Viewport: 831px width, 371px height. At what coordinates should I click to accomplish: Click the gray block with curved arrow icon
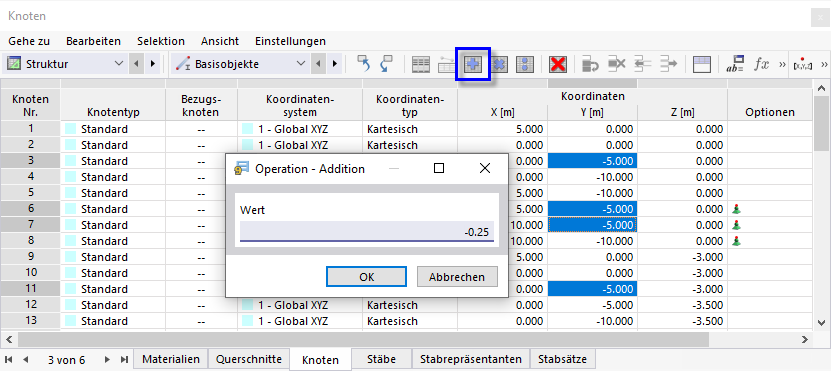590,65
